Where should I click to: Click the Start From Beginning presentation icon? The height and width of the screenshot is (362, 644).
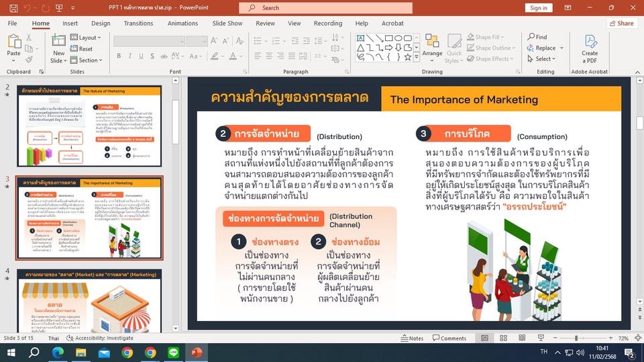point(59,7)
